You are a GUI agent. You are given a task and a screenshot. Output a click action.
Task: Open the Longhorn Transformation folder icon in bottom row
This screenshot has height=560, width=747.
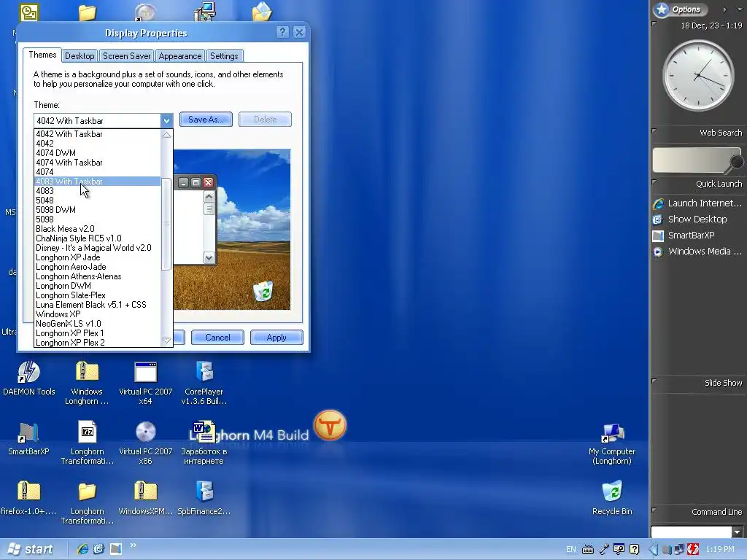[88, 491]
